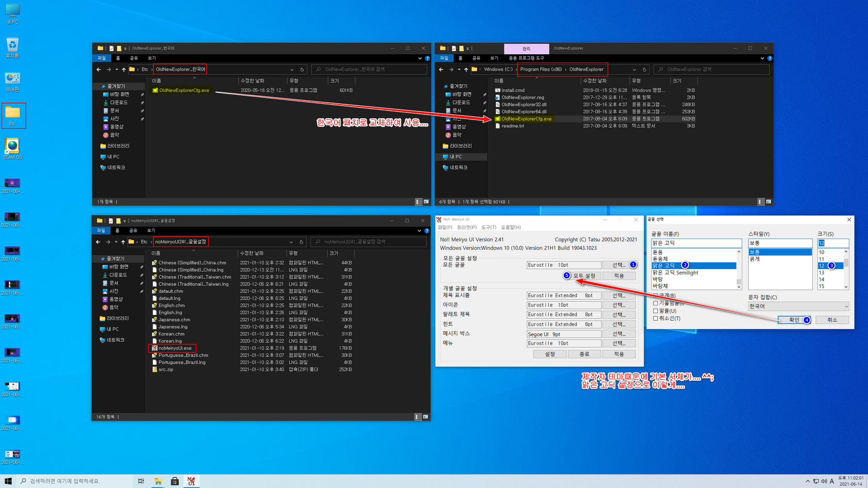Click the 글꼴 이름 font name input field
The width and height of the screenshot is (868, 488).
pyautogui.click(x=696, y=243)
